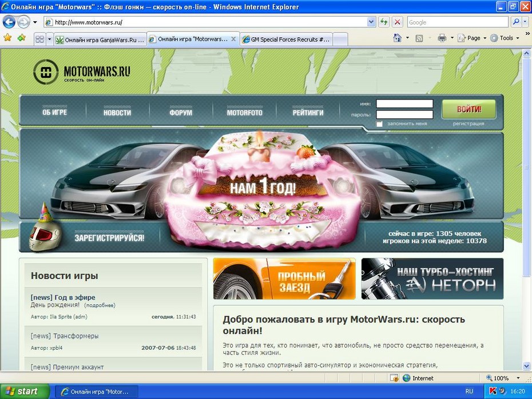This screenshot has width=532, height=399.
Task: Click the Google search box
Action: click(458, 22)
